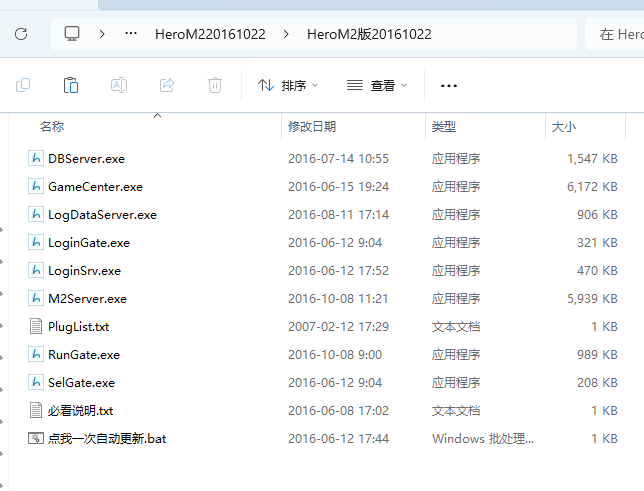644x491 pixels.
Task: Click the date 2016-07-14 10:55
Action: (x=338, y=159)
